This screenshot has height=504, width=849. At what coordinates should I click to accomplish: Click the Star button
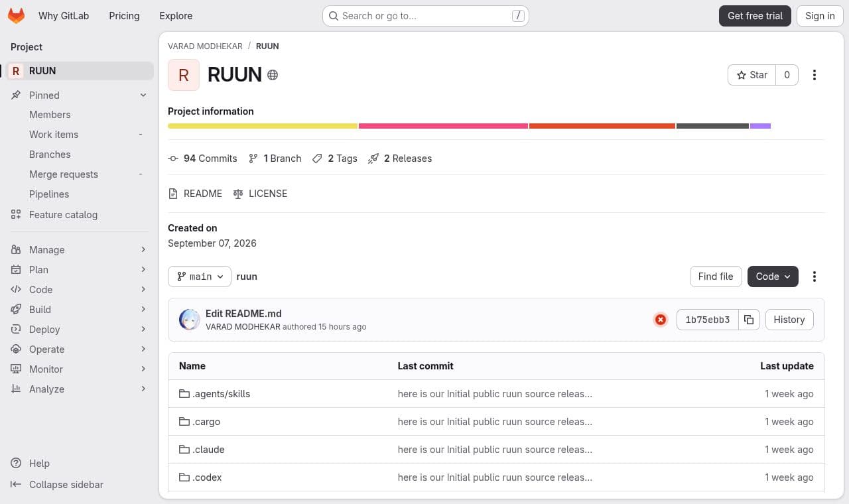click(752, 75)
